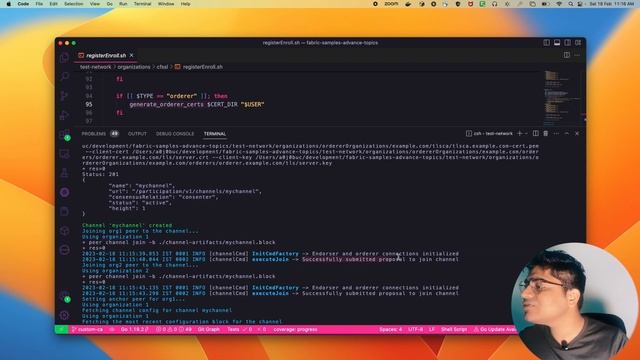The image size is (640, 360).
Task: Open Tests results in status bar
Action: pyautogui.click(x=247, y=329)
